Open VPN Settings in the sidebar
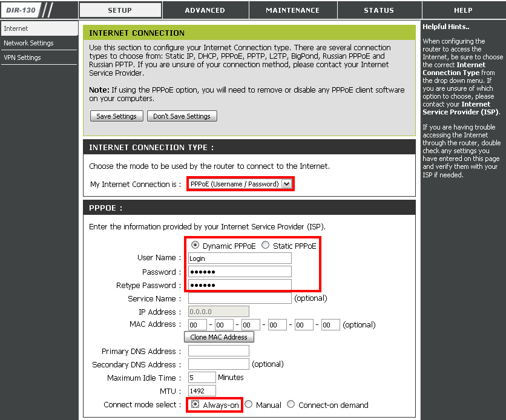506x420 pixels. coord(39,57)
